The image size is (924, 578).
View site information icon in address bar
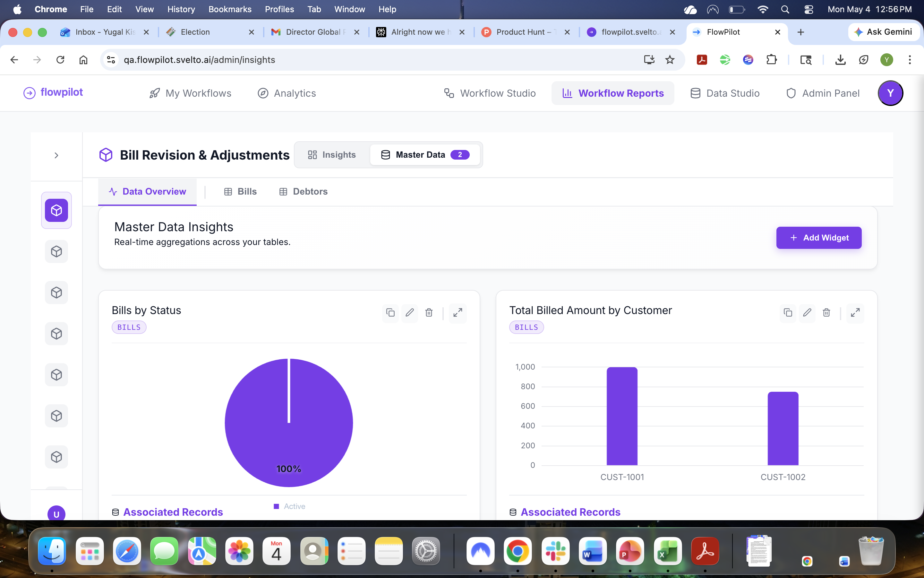(x=111, y=60)
